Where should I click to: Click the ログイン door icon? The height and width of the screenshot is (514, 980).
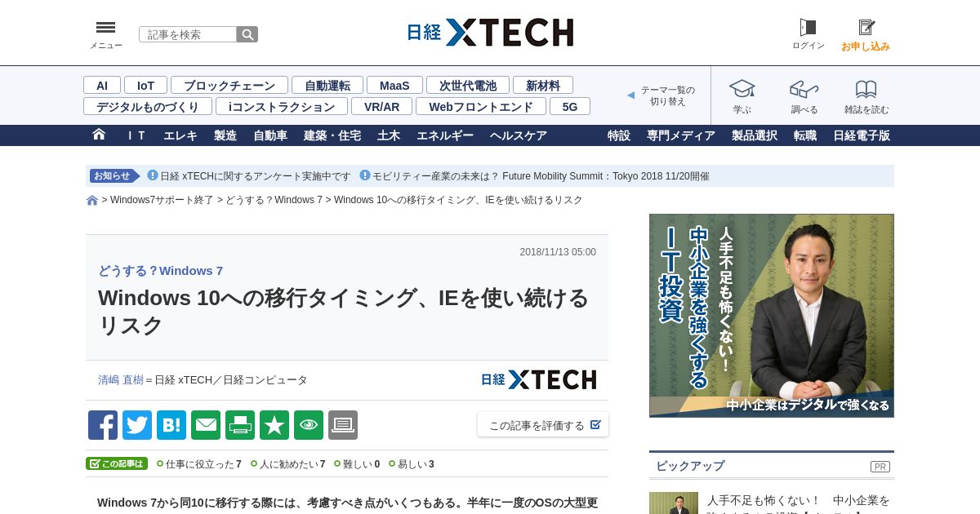click(x=808, y=28)
